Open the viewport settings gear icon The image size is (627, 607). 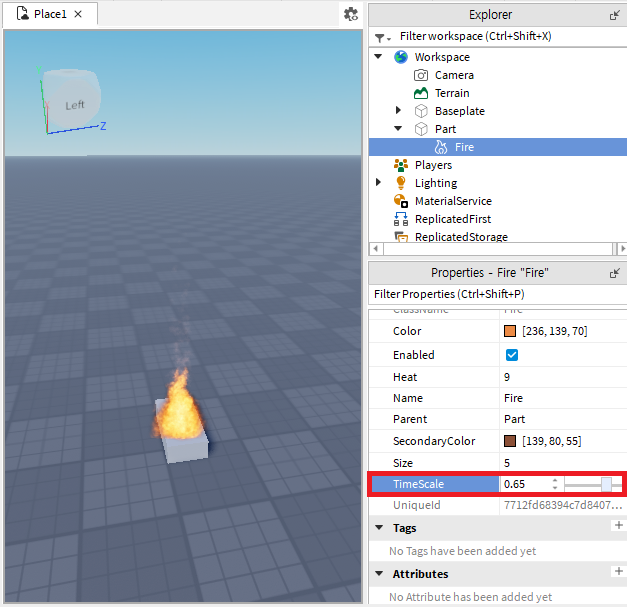[x=351, y=14]
